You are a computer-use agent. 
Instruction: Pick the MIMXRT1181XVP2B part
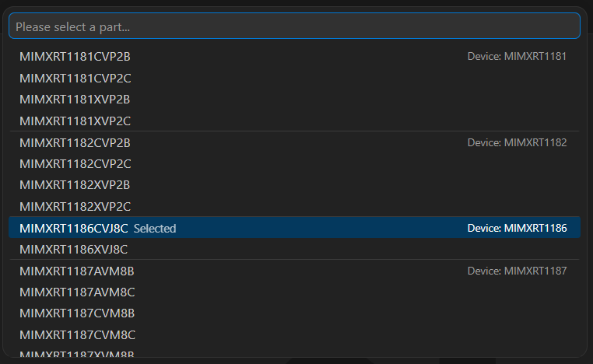75,100
